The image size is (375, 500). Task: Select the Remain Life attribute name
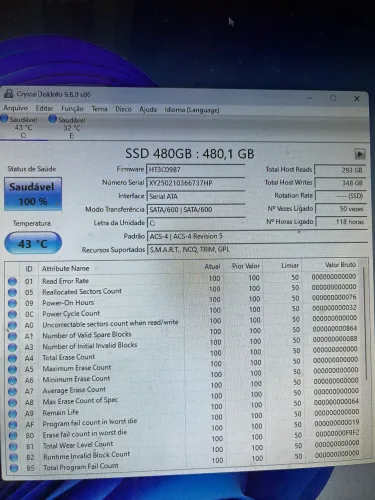(x=61, y=413)
